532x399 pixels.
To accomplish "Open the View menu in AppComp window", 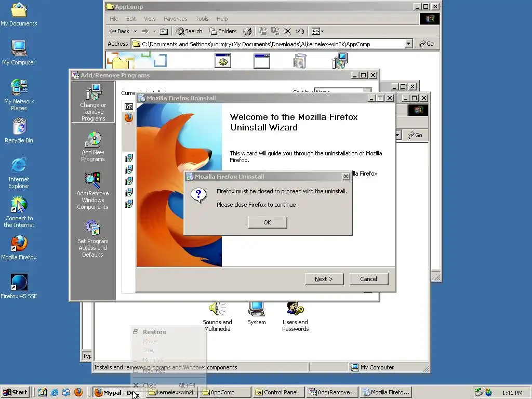I will click(150, 19).
